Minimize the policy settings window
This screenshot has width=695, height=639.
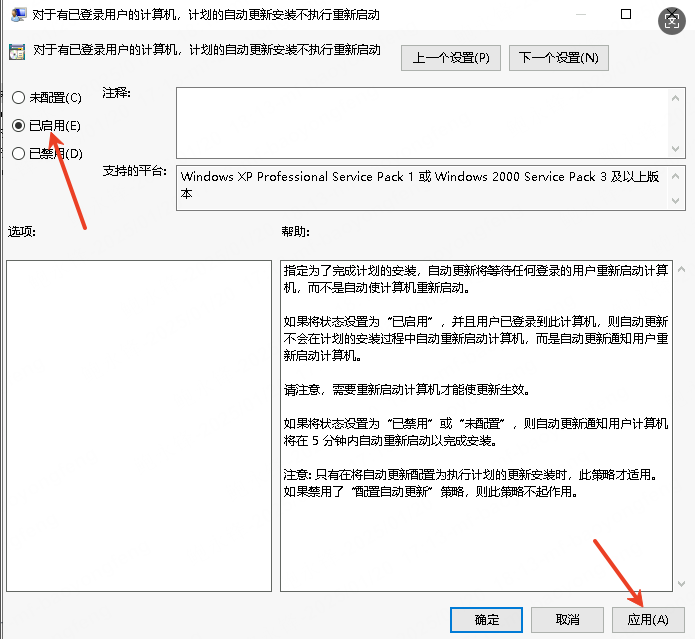tap(581, 14)
